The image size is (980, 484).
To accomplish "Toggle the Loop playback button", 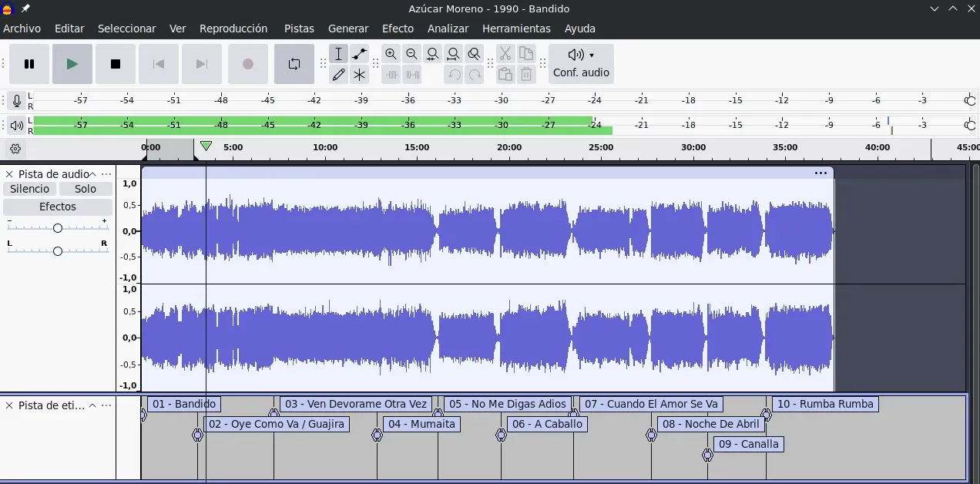I will click(294, 64).
